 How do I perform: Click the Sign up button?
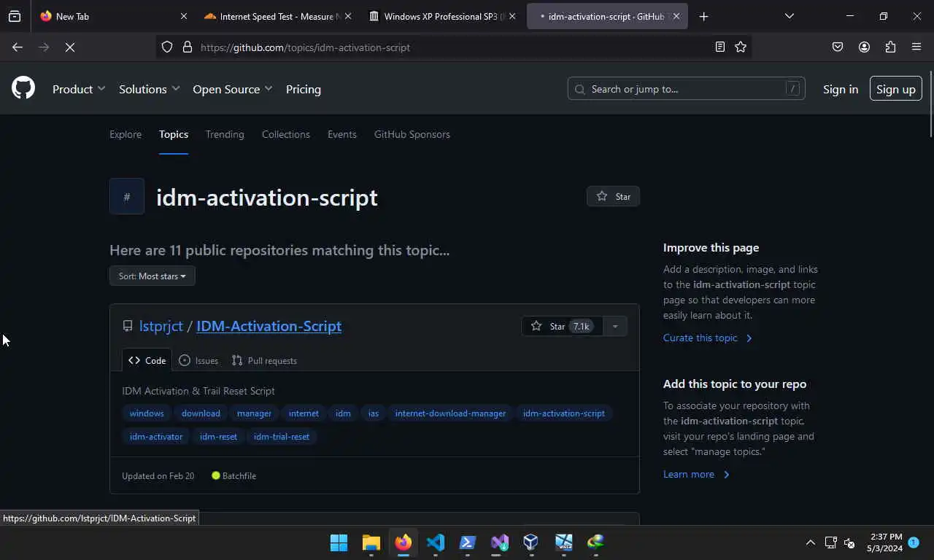[x=896, y=89]
